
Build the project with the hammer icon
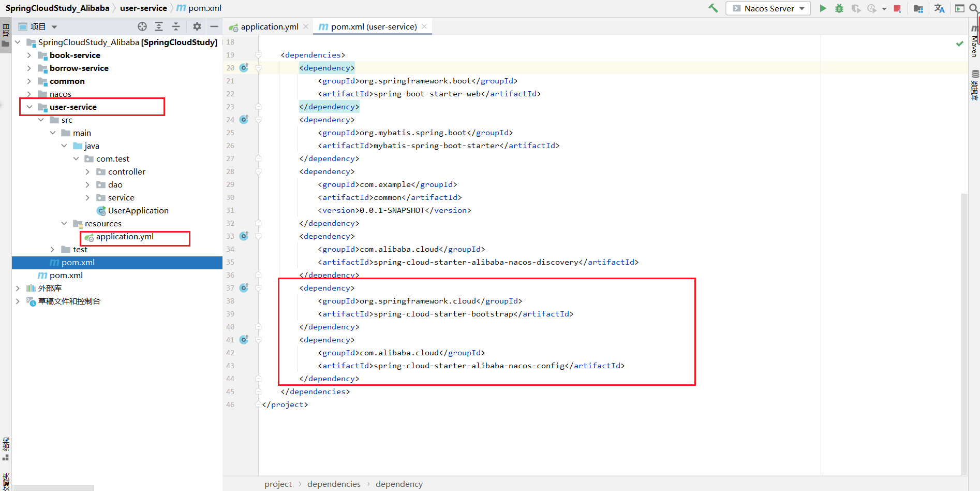pos(713,8)
